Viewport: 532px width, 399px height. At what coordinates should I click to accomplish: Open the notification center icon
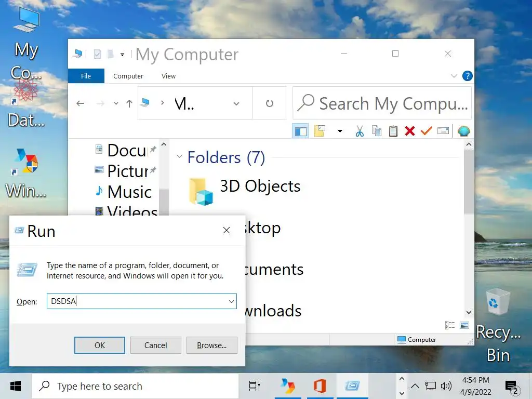click(512, 387)
